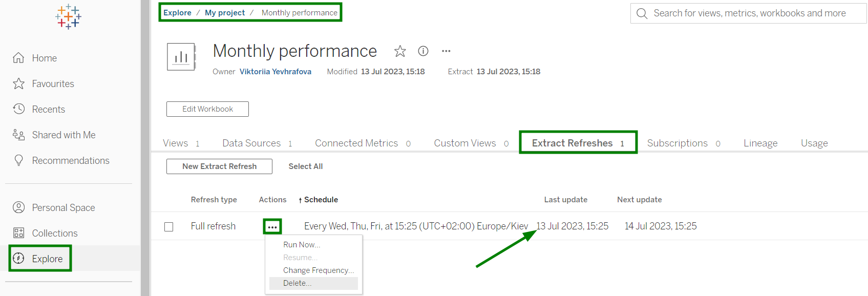The height and width of the screenshot is (296, 868).
Task: Switch to the Data Sources tab
Action: coord(251,143)
